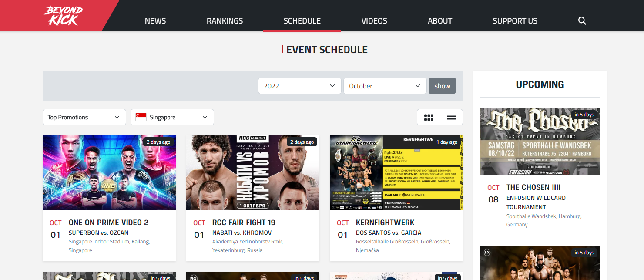The height and width of the screenshot is (280, 644).
Task: Expand the Singapore country chevron
Action: 205,117
